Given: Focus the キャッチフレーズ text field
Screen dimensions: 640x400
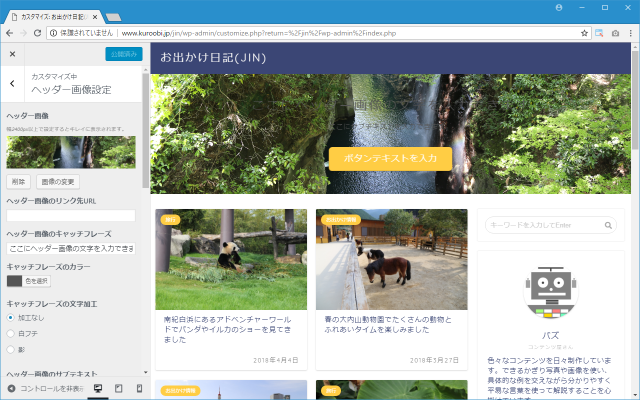Looking at the screenshot, I should (x=71, y=248).
